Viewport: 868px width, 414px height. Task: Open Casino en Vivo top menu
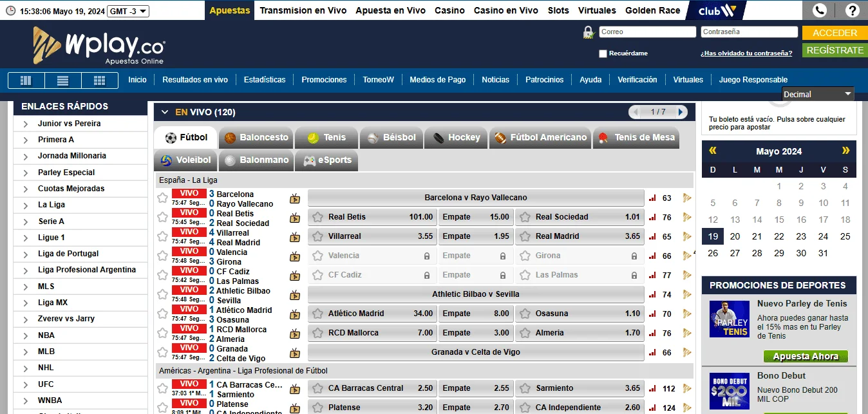(x=505, y=10)
